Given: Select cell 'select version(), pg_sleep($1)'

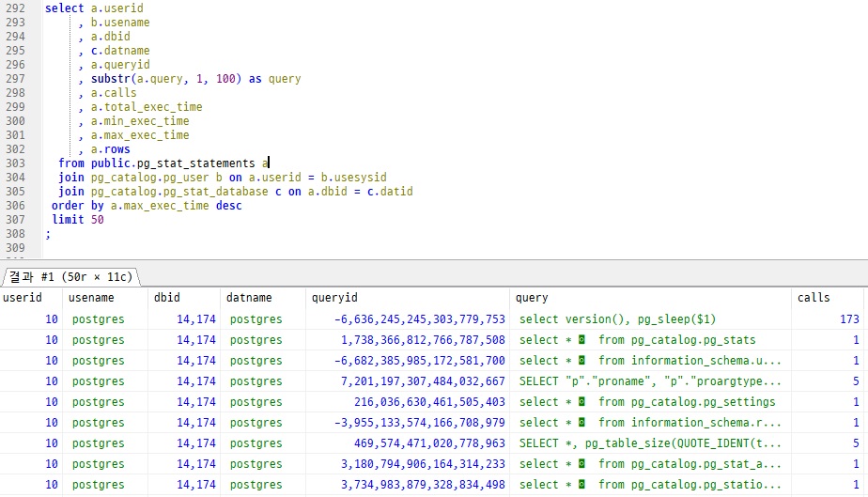Looking at the screenshot, I should pos(650,319).
